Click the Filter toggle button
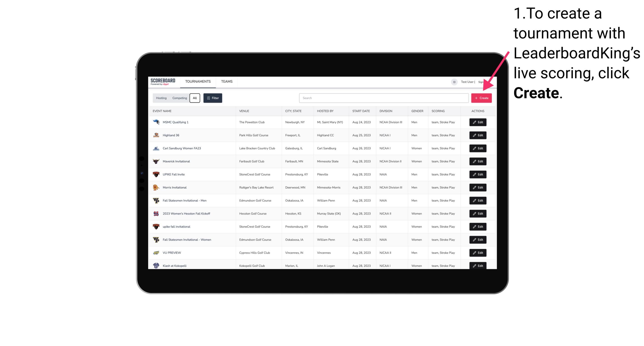The image size is (644, 346). (x=213, y=98)
